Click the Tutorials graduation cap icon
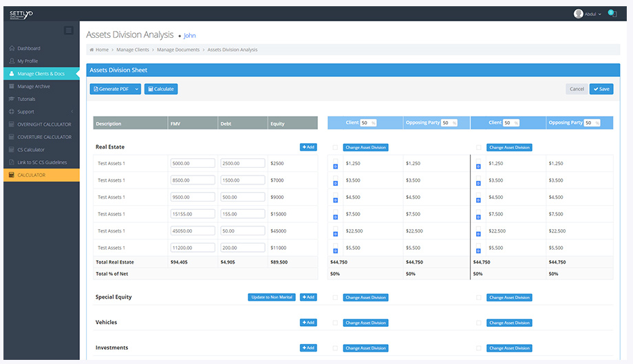Image resolution: width=633 pixels, height=364 pixels. click(12, 99)
